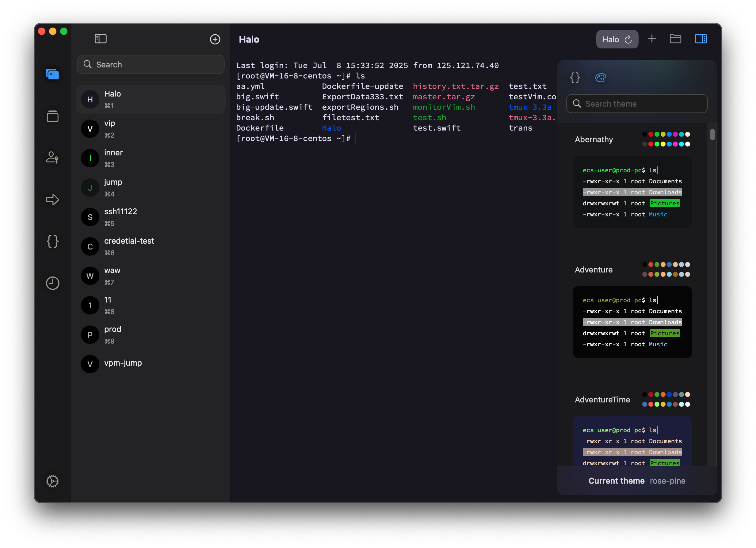Image resolution: width=756 pixels, height=548 pixels.
Task: Open the file browser folder icon
Action: [675, 39]
